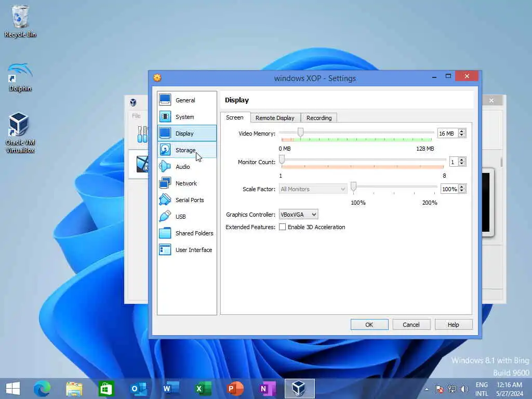Open File menu in background VirtualBox window
Viewport: 532px width, 399px height.
[136, 116]
